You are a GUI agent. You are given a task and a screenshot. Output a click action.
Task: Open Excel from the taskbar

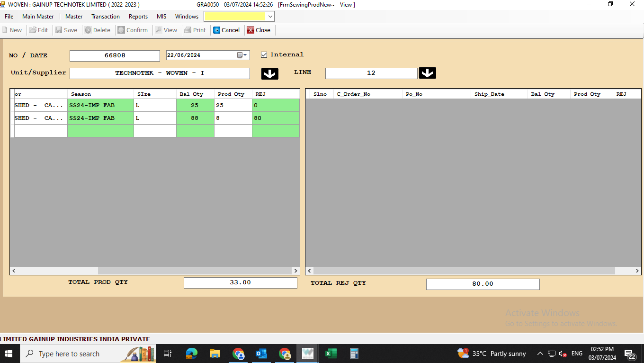[x=331, y=354]
